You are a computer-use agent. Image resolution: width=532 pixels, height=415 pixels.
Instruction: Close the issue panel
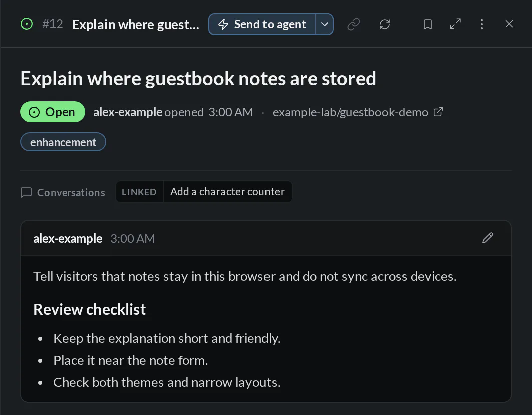509,24
